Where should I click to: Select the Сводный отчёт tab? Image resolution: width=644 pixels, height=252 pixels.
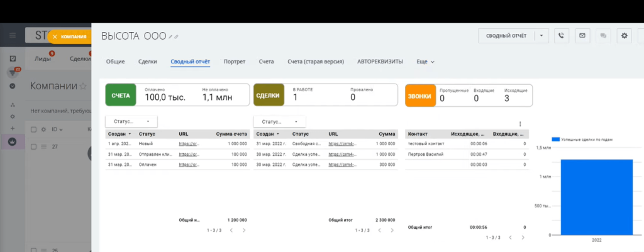click(190, 62)
